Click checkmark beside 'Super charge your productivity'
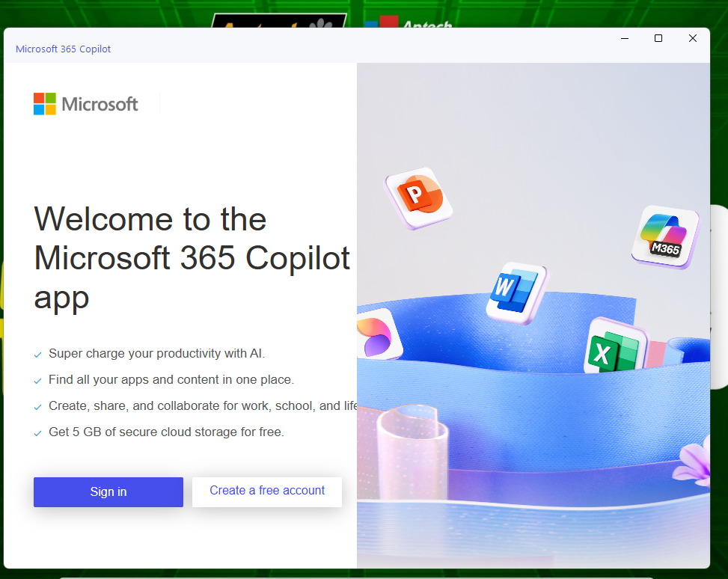The image size is (728, 579). [37, 355]
